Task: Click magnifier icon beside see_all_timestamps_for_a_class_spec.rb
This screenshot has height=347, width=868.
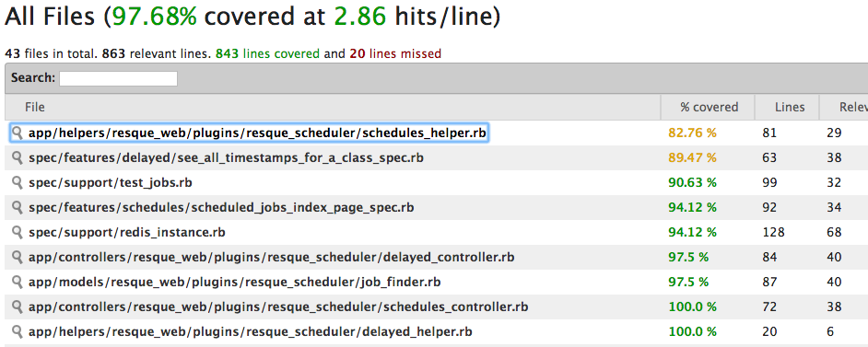Action: coord(18,157)
